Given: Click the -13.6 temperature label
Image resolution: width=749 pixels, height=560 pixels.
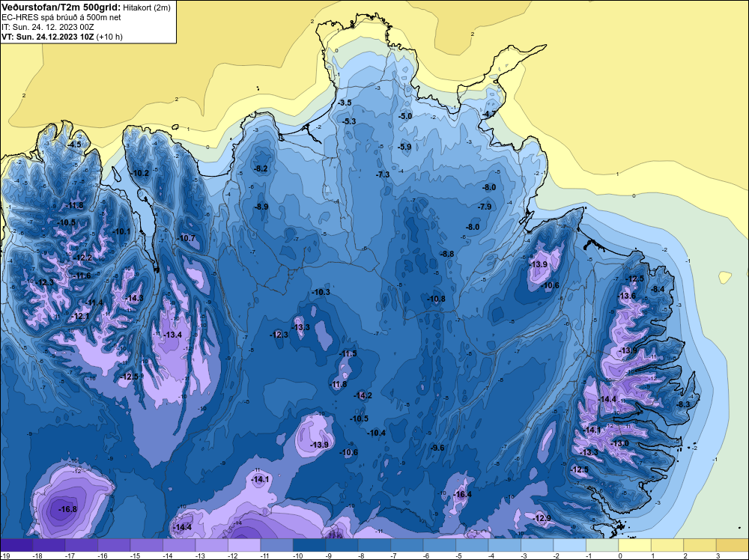Looking at the screenshot, I should 627,296.
